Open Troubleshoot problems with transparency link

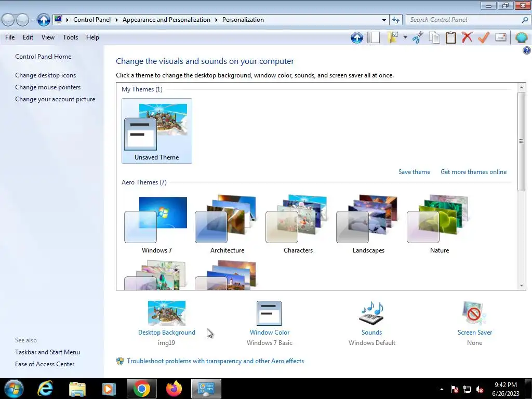tap(215, 361)
